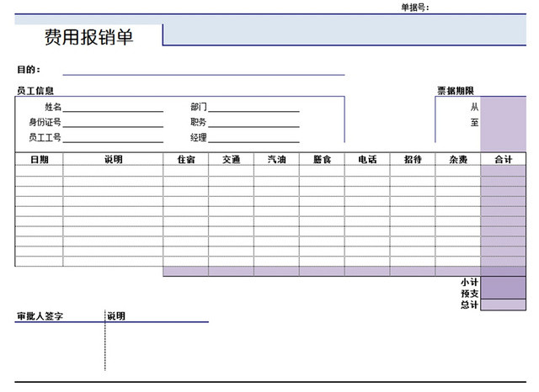539x392 pixels.
Task: Click the 审批人签字 label
Action: [x=40, y=316]
